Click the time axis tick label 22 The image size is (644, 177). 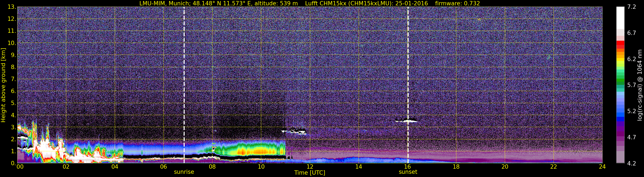pos(554,167)
